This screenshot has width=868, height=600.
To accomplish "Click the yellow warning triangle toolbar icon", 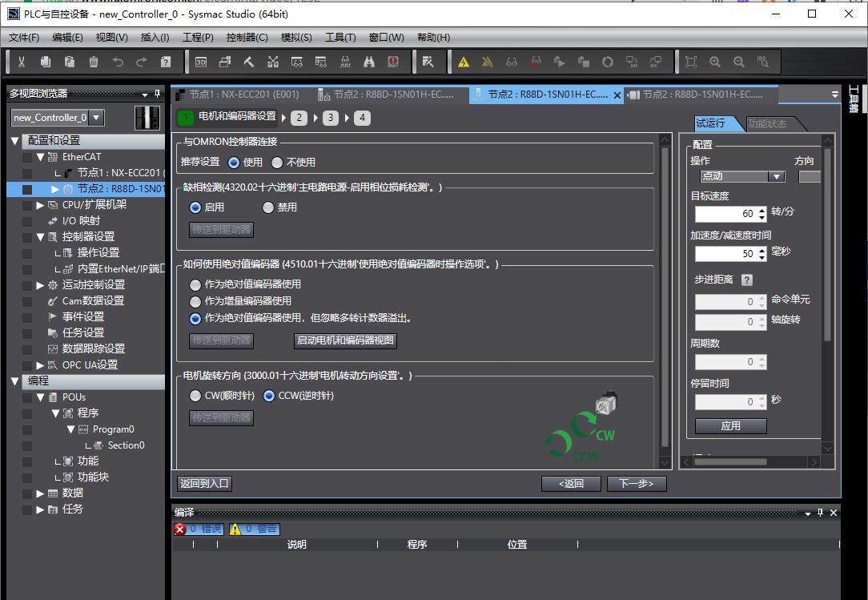I will 463,62.
